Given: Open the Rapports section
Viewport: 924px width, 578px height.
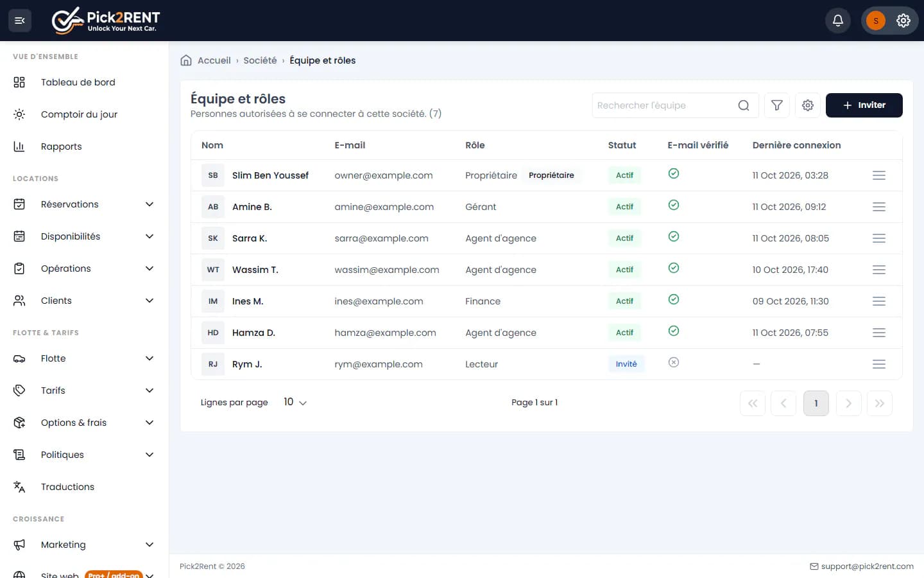Looking at the screenshot, I should pyautogui.click(x=84, y=146).
